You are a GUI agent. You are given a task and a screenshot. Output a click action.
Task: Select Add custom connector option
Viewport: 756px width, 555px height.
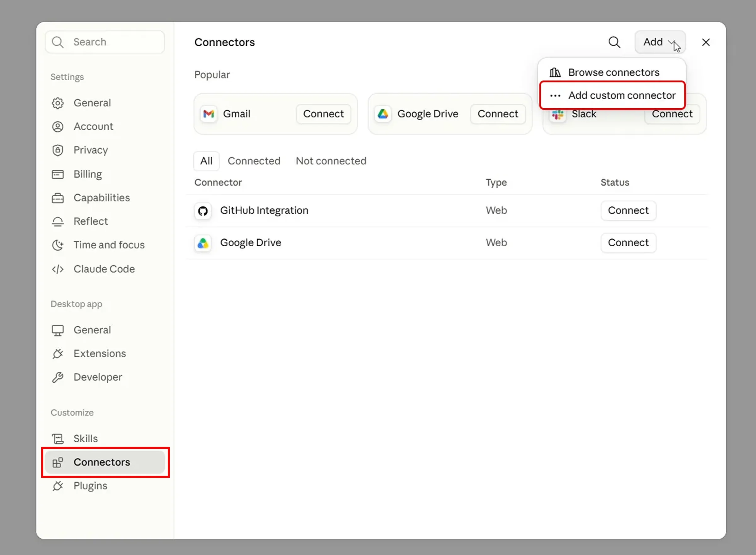pyautogui.click(x=612, y=95)
